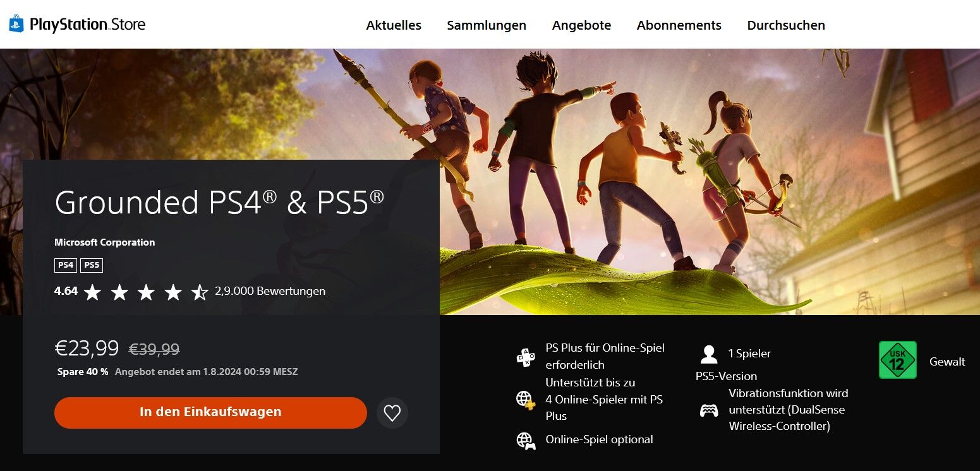The width and height of the screenshot is (980, 471).
Task: Add Grounded to wishlist with heart icon
Action: pos(392,413)
